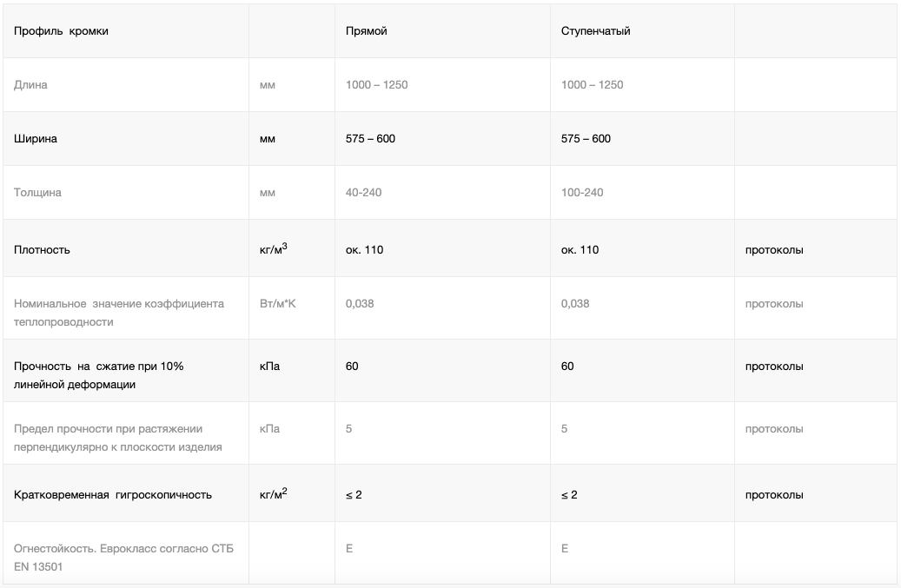The width and height of the screenshot is (901, 588).
Task: Click the 'Вт/м*К' unit cell
Action: click(x=277, y=304)
